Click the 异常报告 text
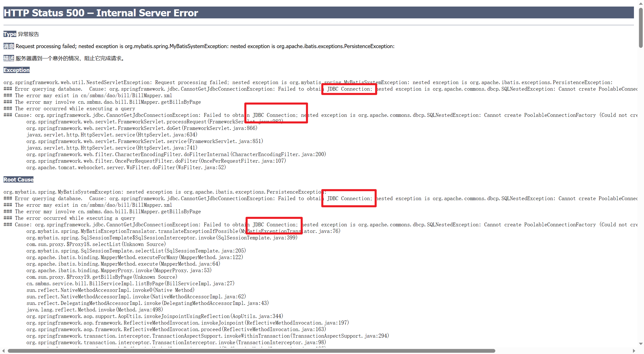644x354 pixels. [28, 34]
